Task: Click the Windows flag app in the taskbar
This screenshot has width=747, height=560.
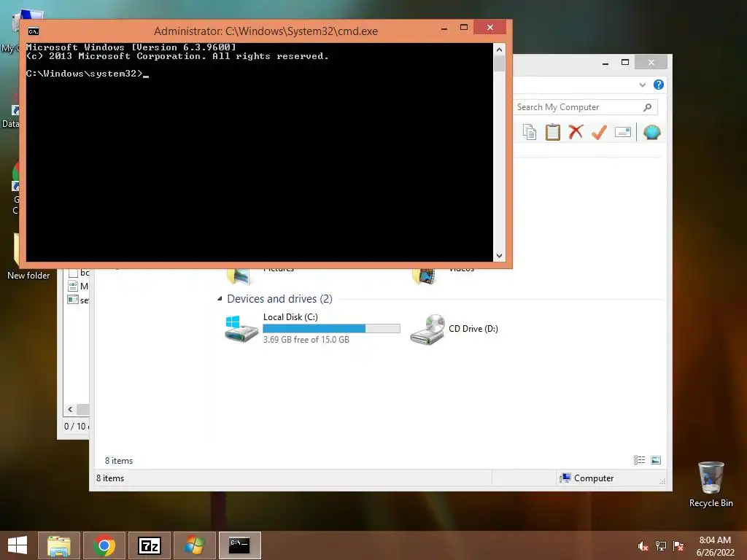Action: click(194, 545)
